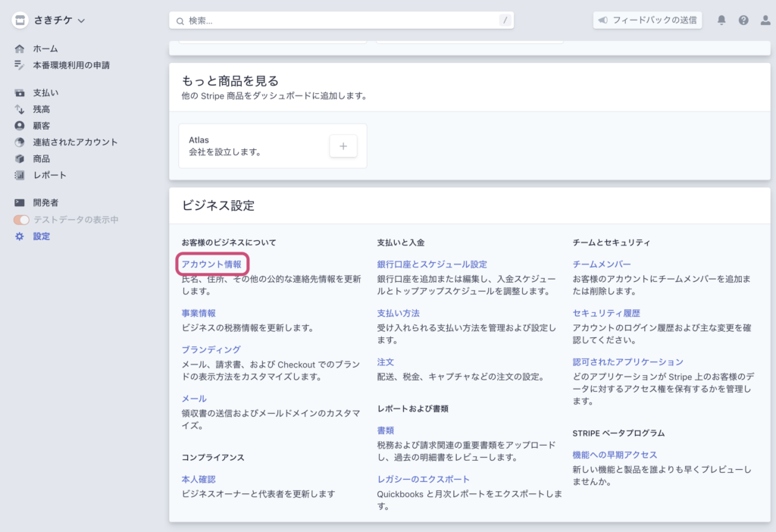Click the notifications bell icon
The width and height of the screenshot is (776, 532).
[721, 20]
